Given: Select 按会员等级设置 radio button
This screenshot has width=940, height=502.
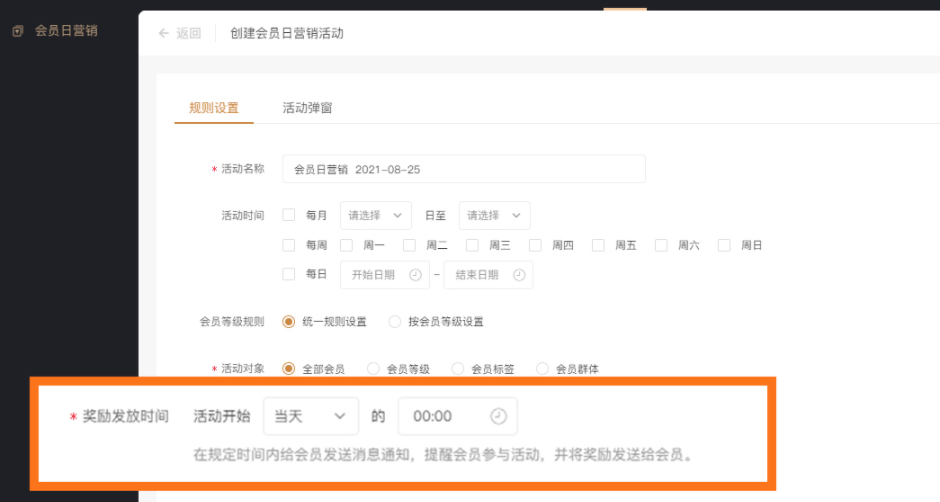Looking at the screenshot, I should click(394, 321).
